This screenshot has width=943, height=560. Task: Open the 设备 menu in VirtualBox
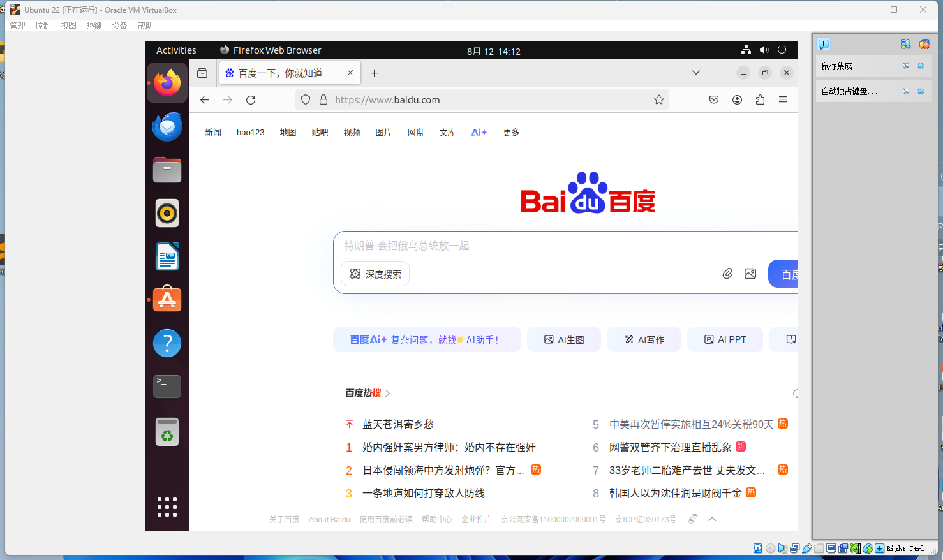click(119, 26)
